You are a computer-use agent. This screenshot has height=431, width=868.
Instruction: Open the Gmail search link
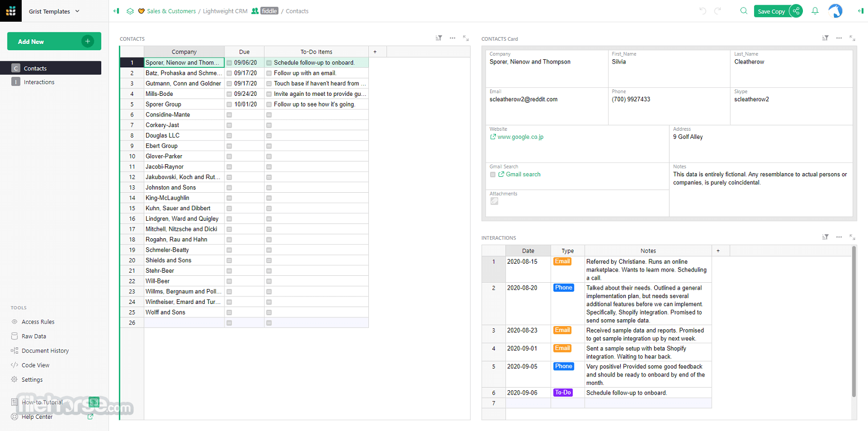tap(523, 175)
